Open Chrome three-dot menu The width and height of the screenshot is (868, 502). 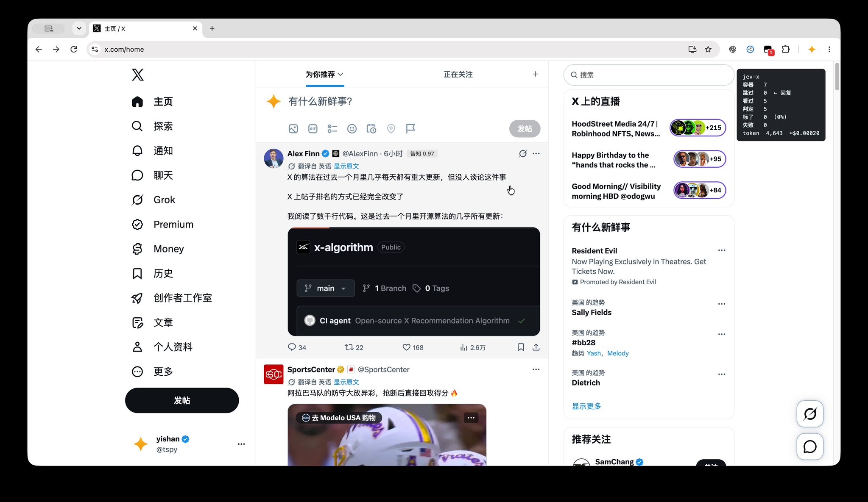pyautogui.click(x=829, y=49)
